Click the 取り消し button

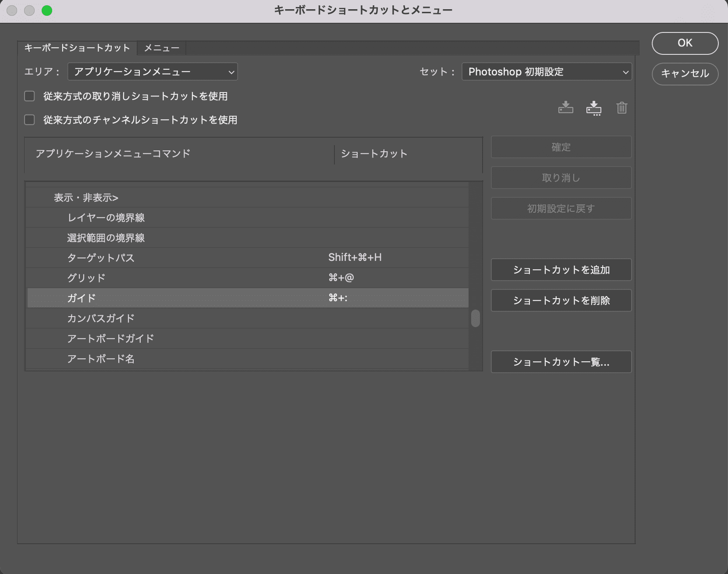[561, 178]
